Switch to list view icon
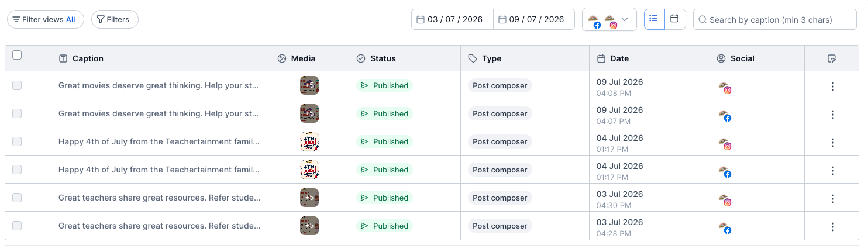The image size is (868, 252). [654, 19]
